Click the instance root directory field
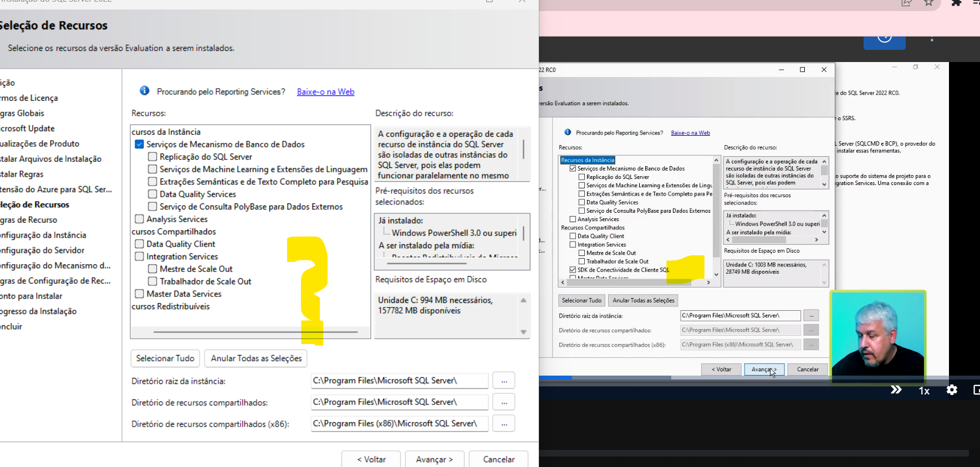 coord(400,381)
